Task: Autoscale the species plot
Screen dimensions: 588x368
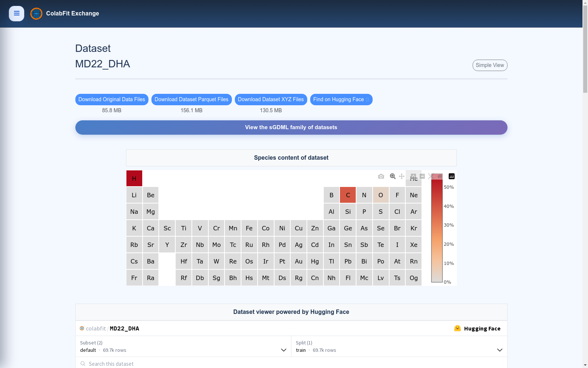Action: (x=431, y=176)
